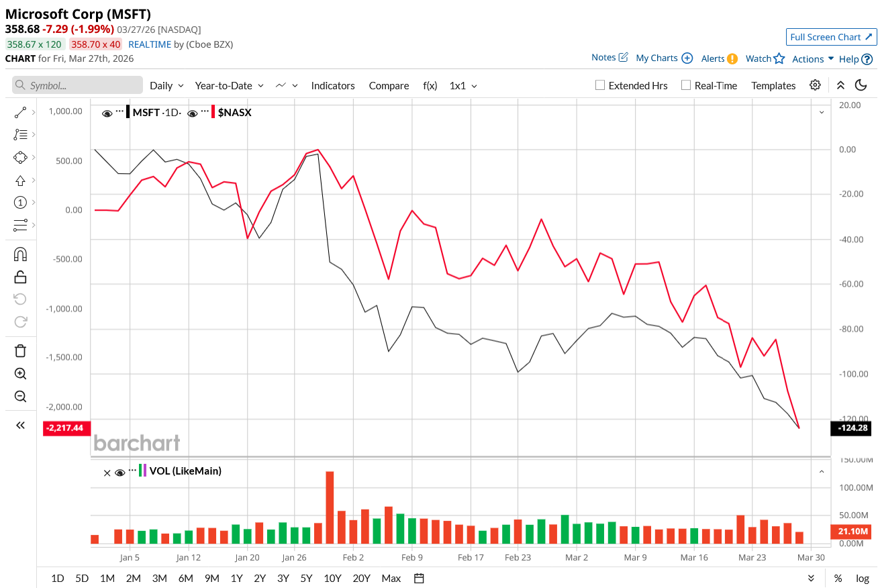The width and height of the screenshot is (878, 588).
Task: Redo the chart action
Action: coord(20,322)
